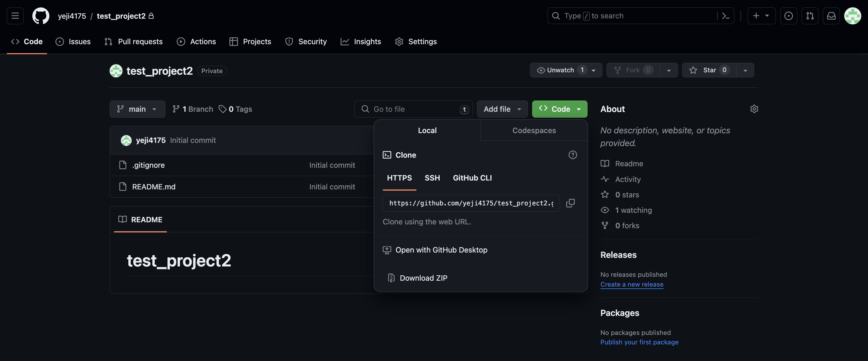Open the pull requests icon in header
The image size is (868, 361).
[810, 16]
